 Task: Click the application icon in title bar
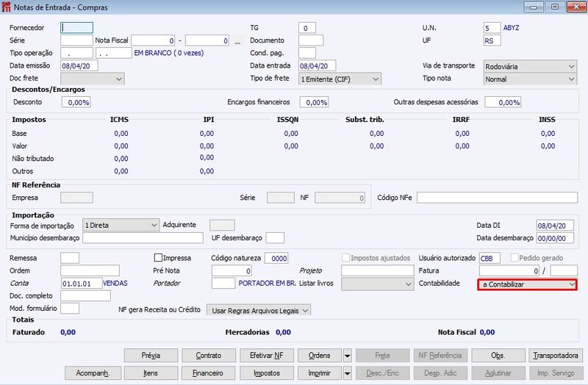6,7
